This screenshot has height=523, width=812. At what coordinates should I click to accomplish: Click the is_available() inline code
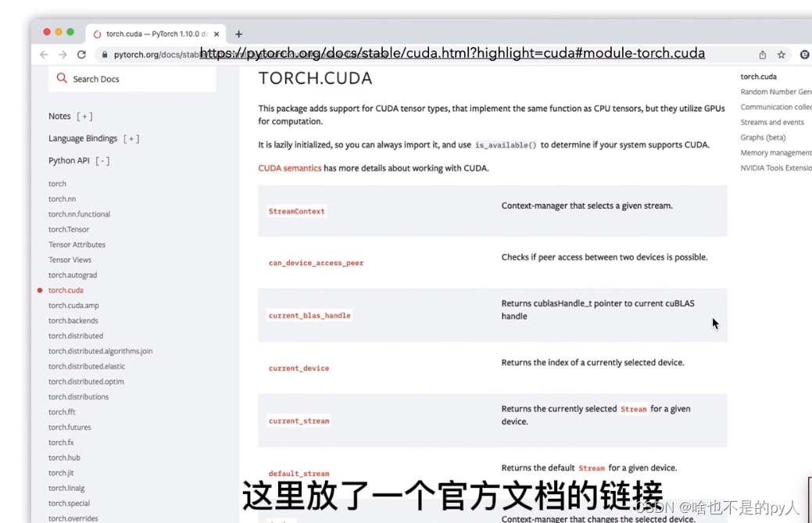point(506,145)
